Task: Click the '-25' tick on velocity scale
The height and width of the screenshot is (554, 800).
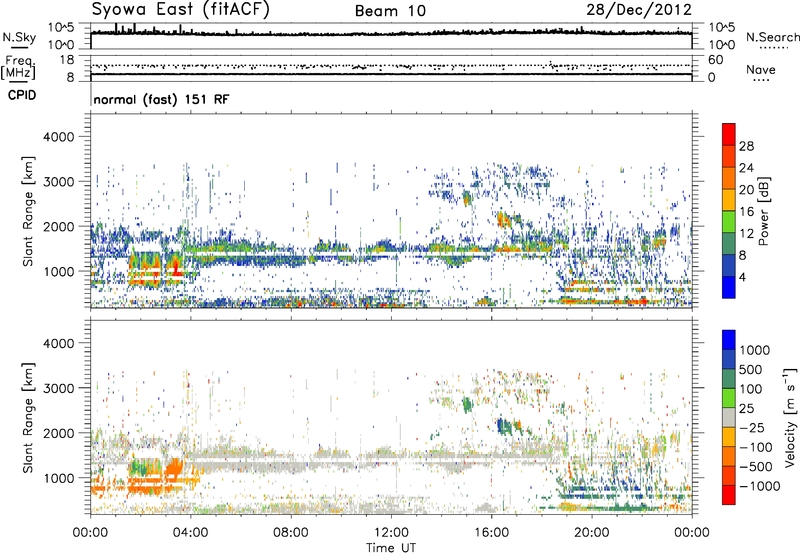Action: (752, 427)
